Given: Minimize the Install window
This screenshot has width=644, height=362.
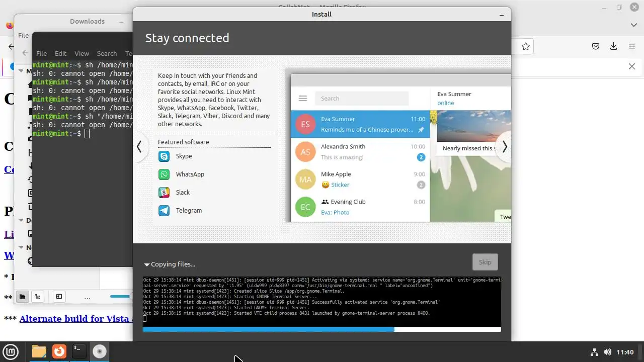Looking at the screenshot, I should click(502, 15).
